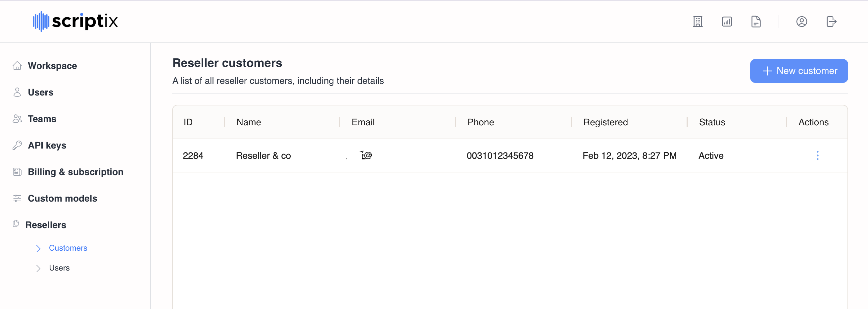Open the organization building icon in header
The image size is (868, 309).
pyautogui.click(x=698, y=22)
